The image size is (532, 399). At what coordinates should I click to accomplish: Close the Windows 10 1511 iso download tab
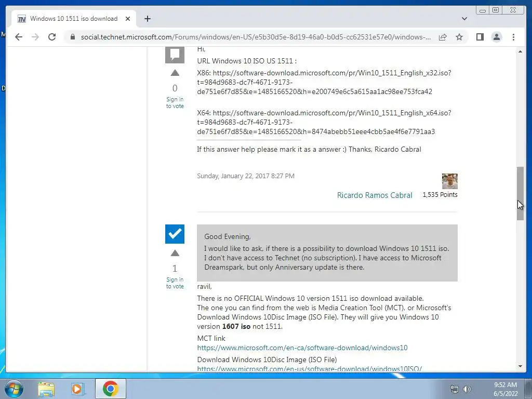click(x=128, y=19)
